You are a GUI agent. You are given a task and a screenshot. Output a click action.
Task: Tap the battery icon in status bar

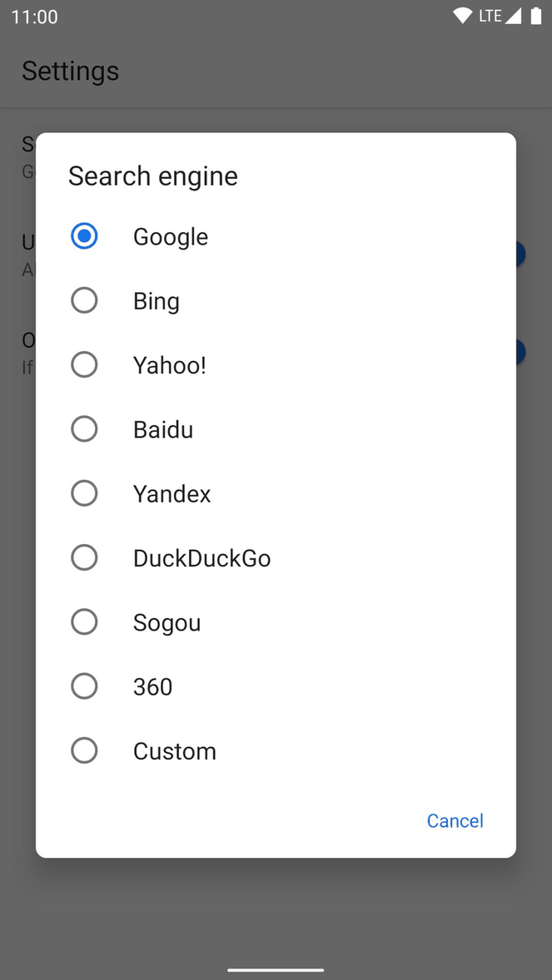537,15
